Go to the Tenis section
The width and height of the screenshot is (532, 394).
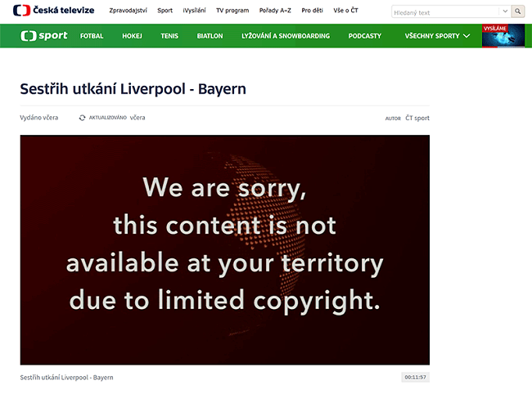tap(169, 36)
